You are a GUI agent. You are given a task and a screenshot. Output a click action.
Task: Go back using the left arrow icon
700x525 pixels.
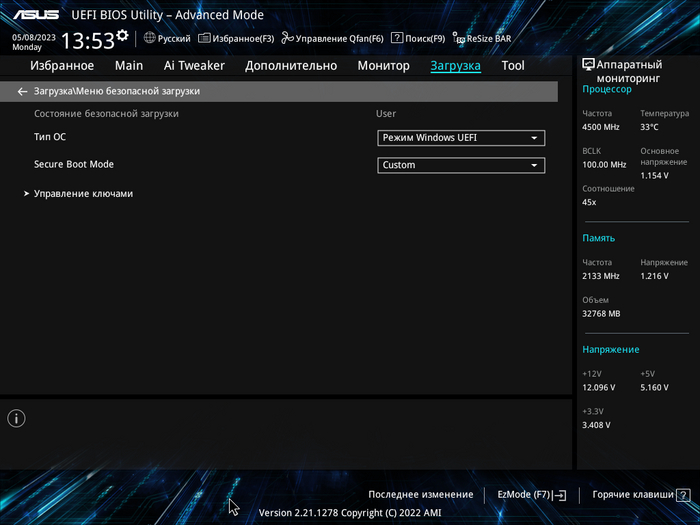(x=23, y=91)
